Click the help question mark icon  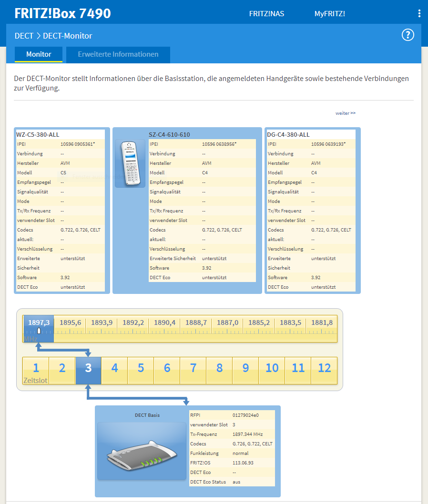(x=408, y=35)
